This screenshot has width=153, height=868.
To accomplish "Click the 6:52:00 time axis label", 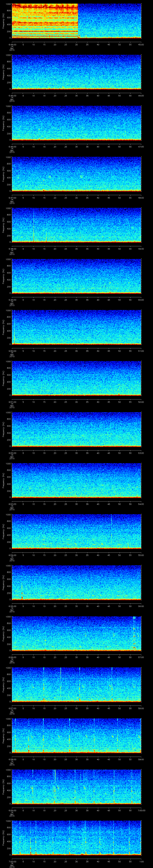I will [12, 453].
